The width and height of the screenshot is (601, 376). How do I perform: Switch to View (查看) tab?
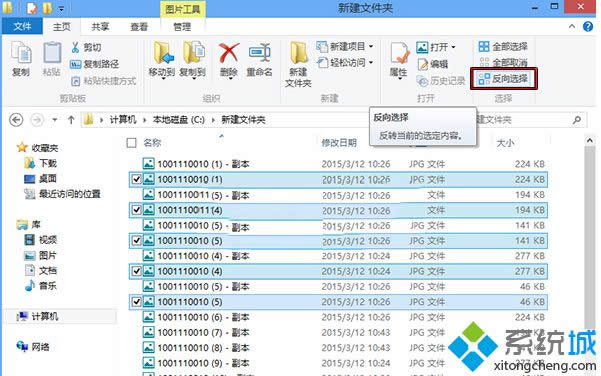[139, 26]
